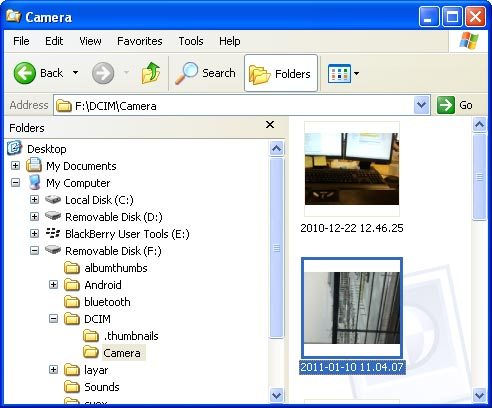Click the Views grid icon
Viewport: 492px width, 408px height.
click(x=339, y=73)
